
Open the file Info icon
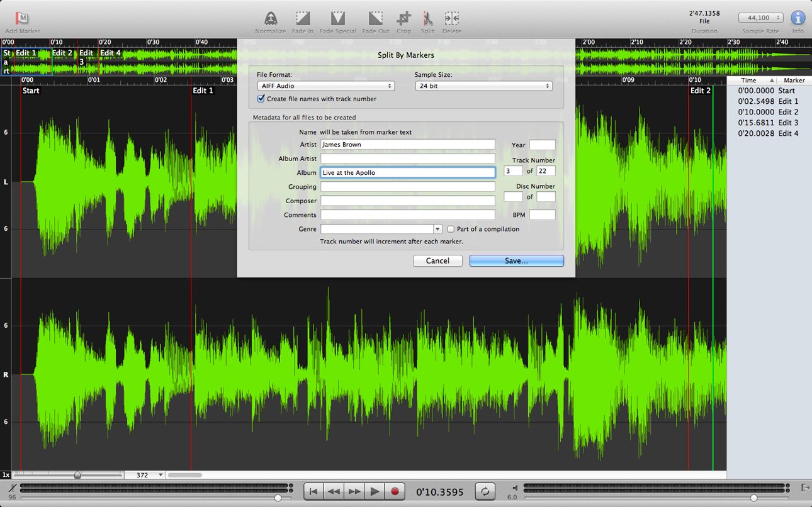pyautogui.click(x=798, y=18)
